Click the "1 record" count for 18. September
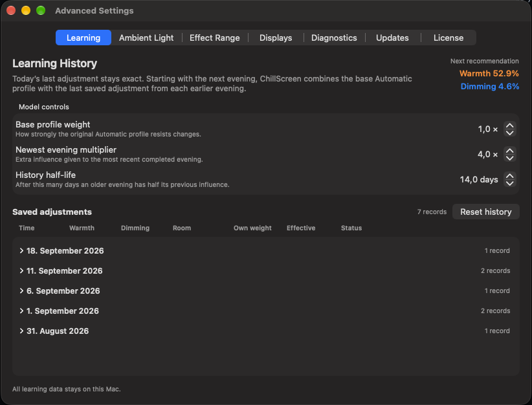Image resolution: width=532 pixels, height=405 pixels. (x=497, y=250)
